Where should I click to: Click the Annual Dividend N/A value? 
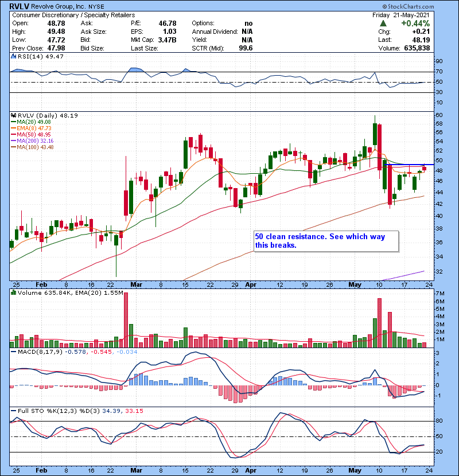tap(247, 32)
